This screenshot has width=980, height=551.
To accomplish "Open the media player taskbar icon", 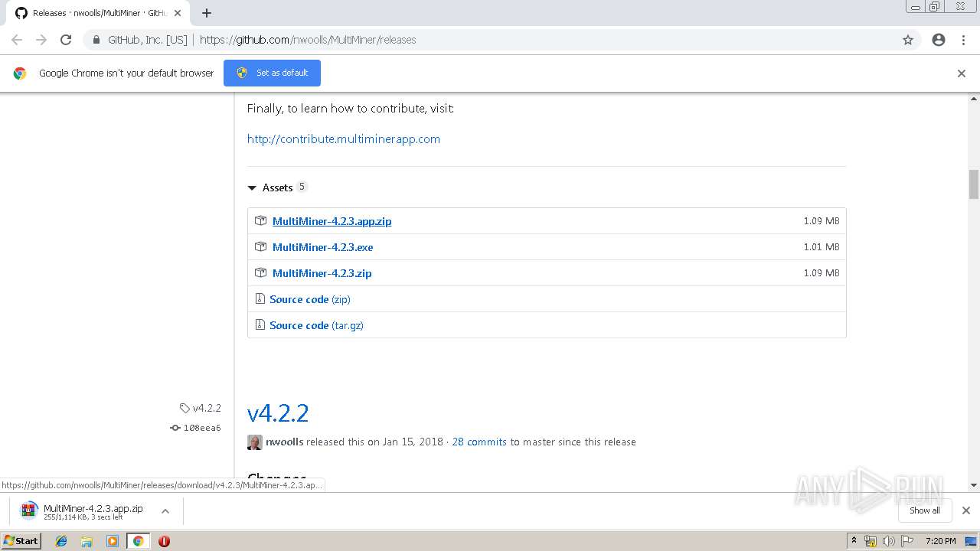I will (113, 541).
